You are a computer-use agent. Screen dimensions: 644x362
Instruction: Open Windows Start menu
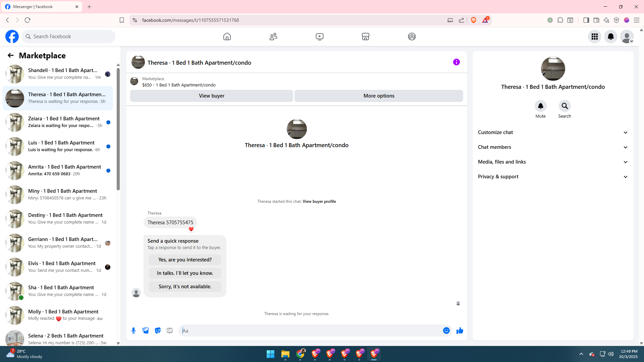(x=270, y=354)
